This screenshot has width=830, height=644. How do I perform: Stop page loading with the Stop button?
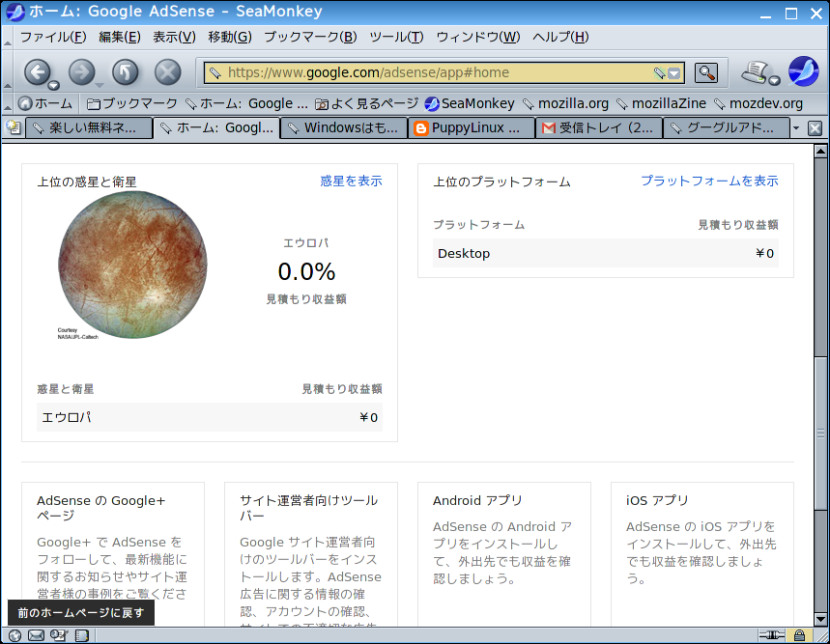(168, 72)
